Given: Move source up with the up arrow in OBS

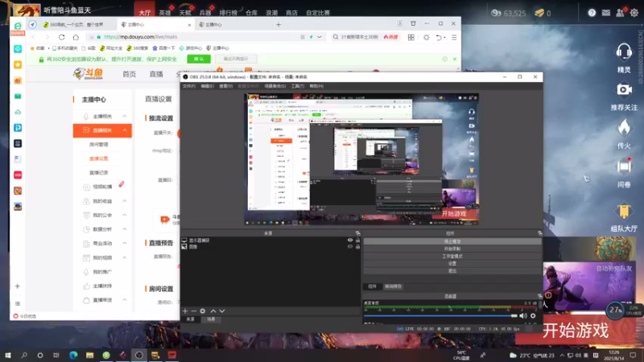Looking at the screenshot, I should point(213,311).
